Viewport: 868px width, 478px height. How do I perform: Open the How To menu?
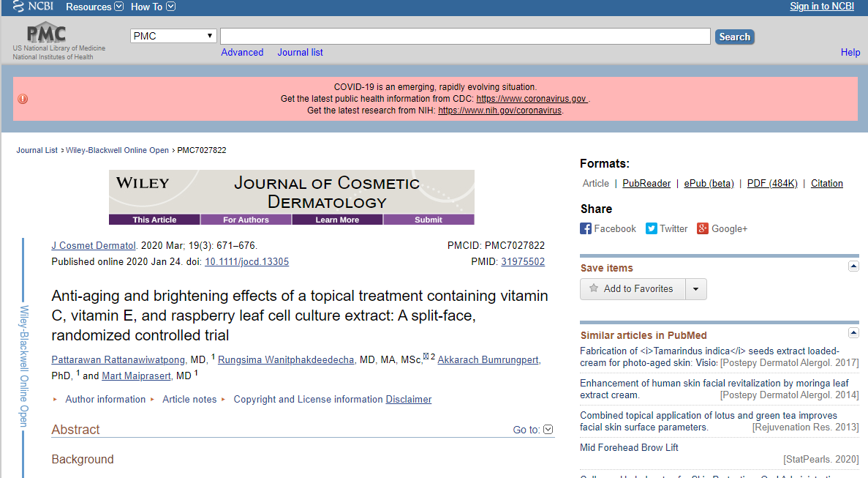point(153,7)
